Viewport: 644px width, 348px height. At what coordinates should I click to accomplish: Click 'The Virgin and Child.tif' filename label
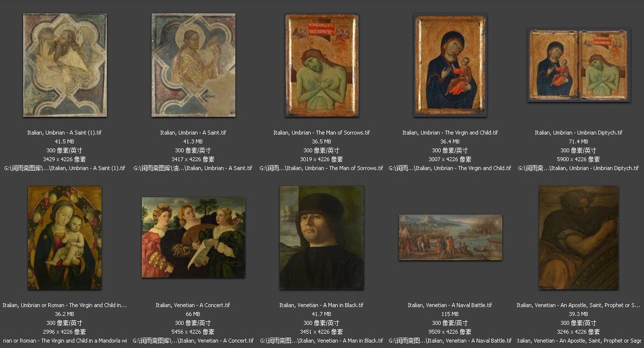[x=451, y=133]
